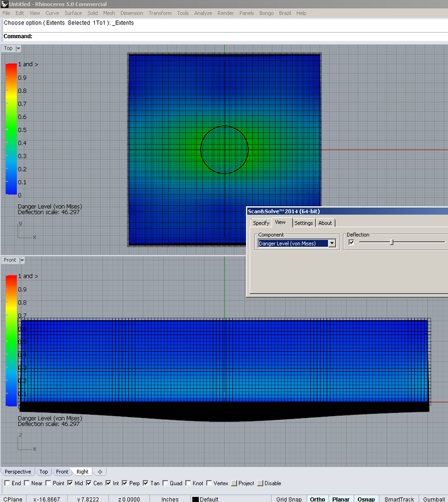Click the Default layer color swatch

click(195, 499)
